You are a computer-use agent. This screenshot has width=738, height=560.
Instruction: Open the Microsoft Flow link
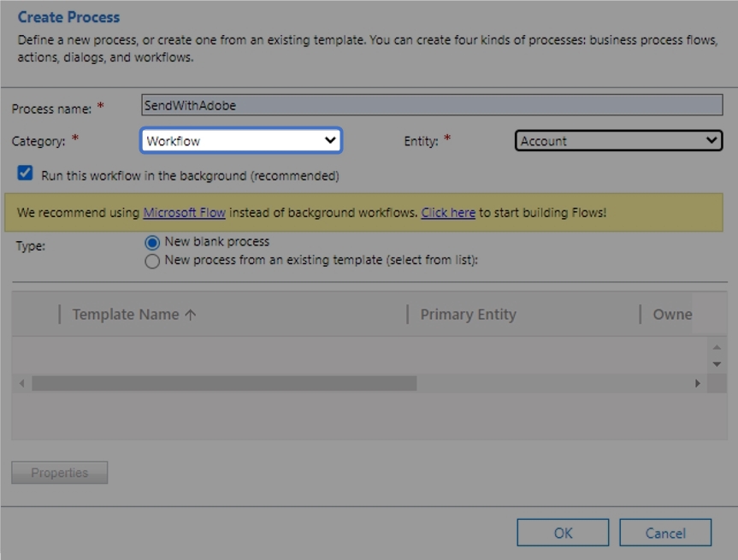[x=184, y=213]
